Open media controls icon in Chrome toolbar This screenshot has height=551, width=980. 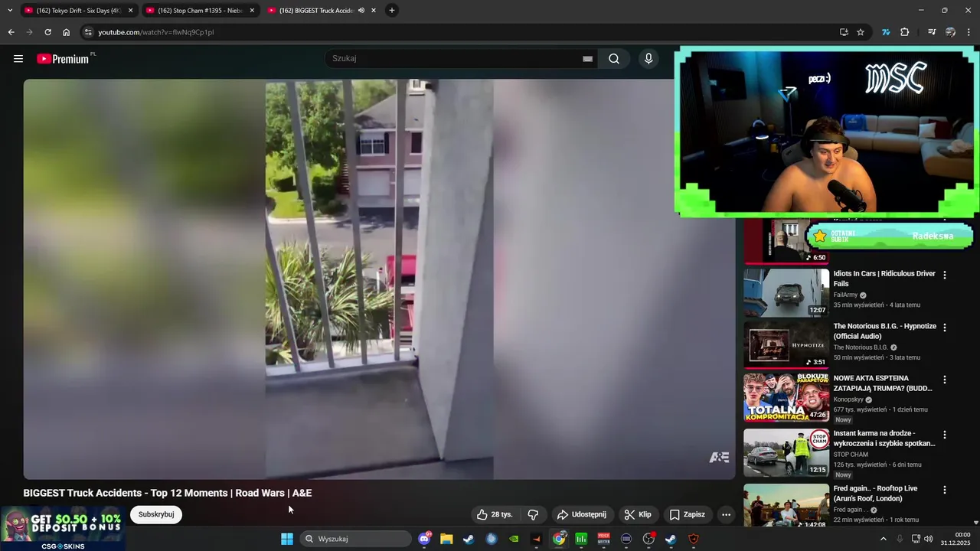pyautogui.click(x=932, y=32)
